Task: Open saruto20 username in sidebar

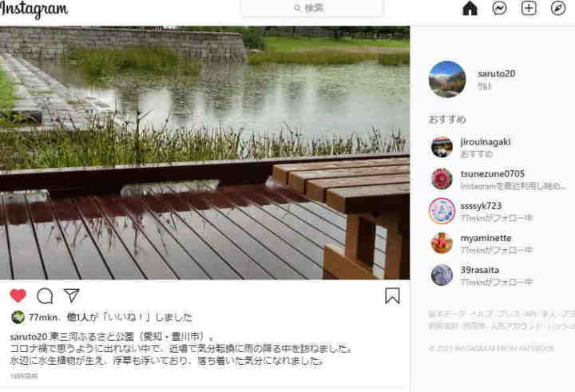Action: coord(496,73)
